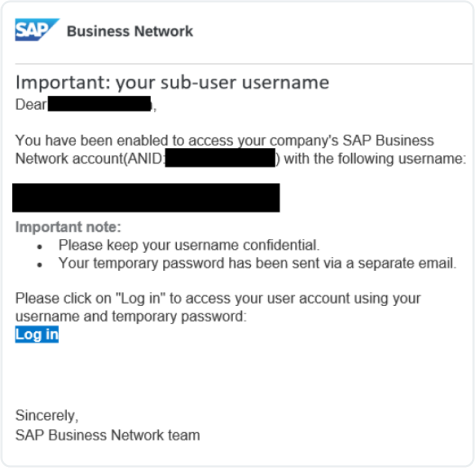475x468 pixels.
Task: Click the blacked-out recipient name after Dear
Action: (x=99, y=104)
